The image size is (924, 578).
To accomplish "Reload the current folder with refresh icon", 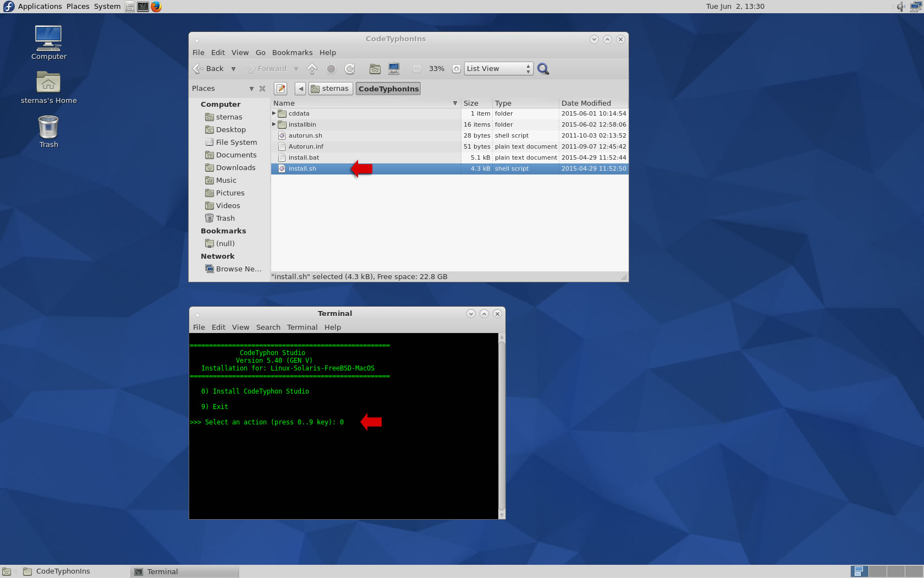I will click(x=350, y=69).
